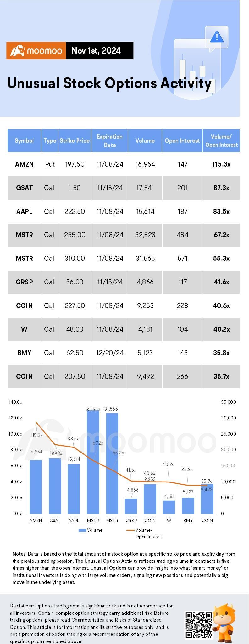Screen dimensions: 249x644
Task: Click the Nov 1st, 2024 date label
Action: 96,51
